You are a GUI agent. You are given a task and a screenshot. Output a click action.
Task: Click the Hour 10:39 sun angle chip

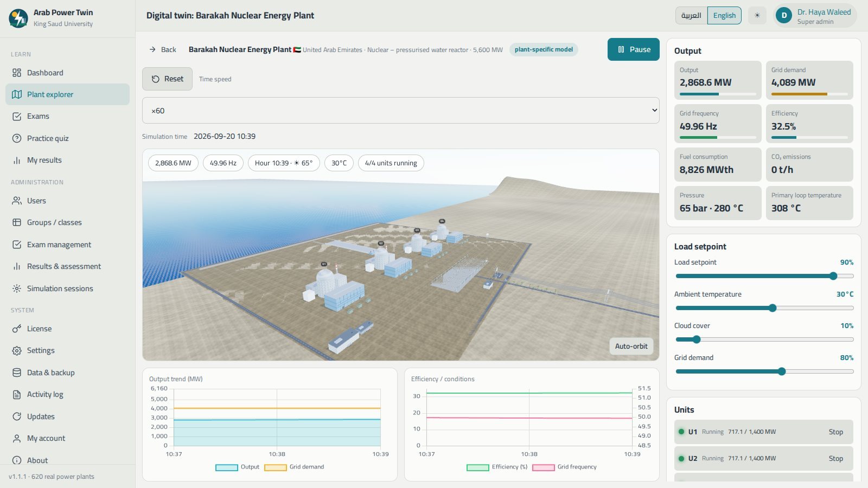pos(284,163)
